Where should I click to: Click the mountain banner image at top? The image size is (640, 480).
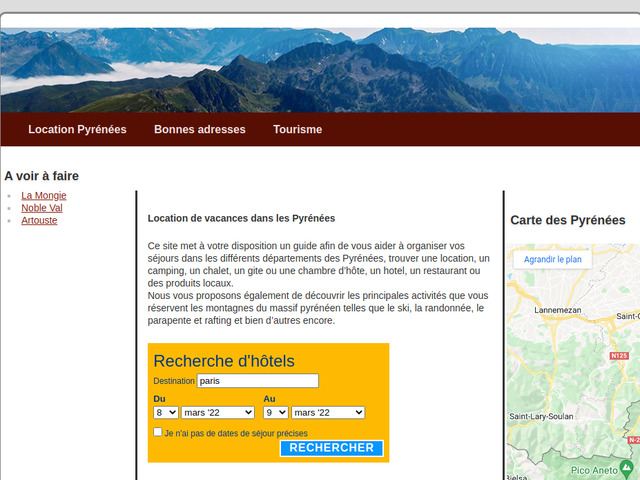320,70
